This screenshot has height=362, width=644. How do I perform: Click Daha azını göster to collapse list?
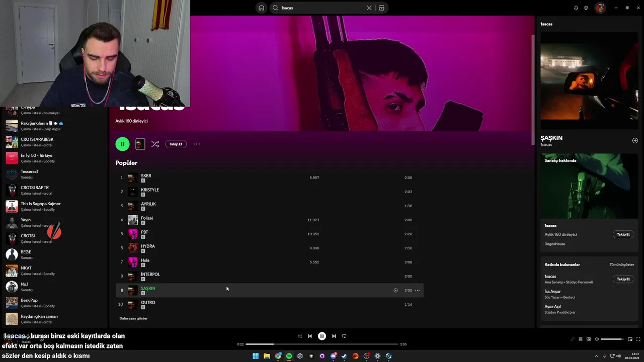pos(133,318)
